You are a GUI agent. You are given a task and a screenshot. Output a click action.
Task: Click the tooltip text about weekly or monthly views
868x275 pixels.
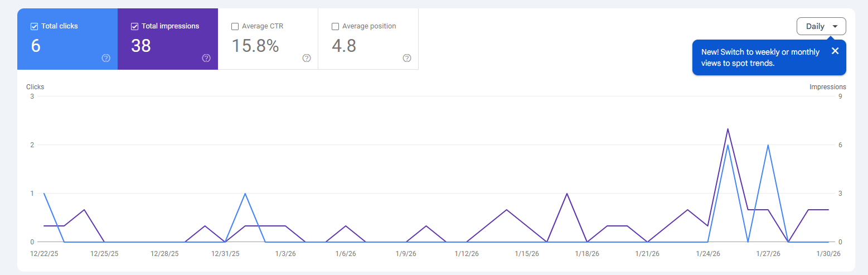pos(760,57)
